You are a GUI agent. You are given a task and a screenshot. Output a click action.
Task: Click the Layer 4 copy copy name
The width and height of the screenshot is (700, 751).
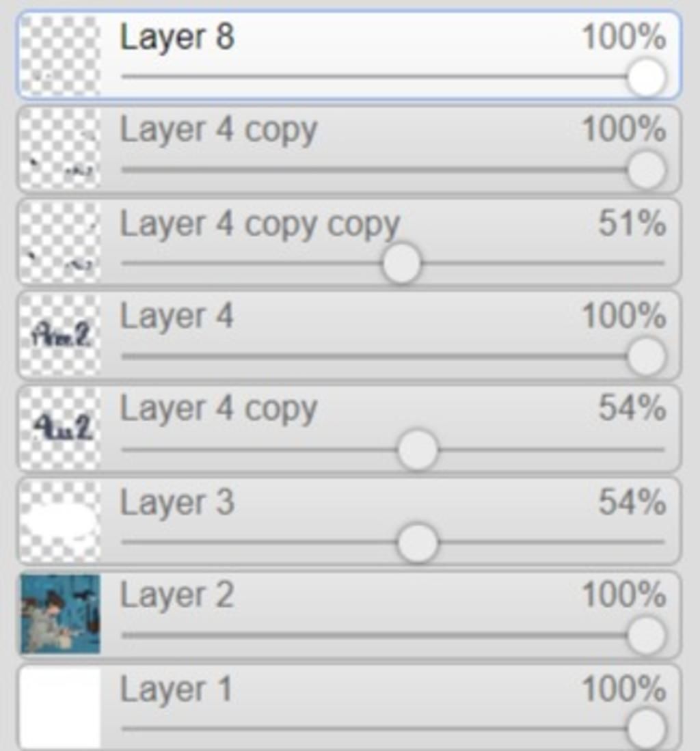point(260,225)
